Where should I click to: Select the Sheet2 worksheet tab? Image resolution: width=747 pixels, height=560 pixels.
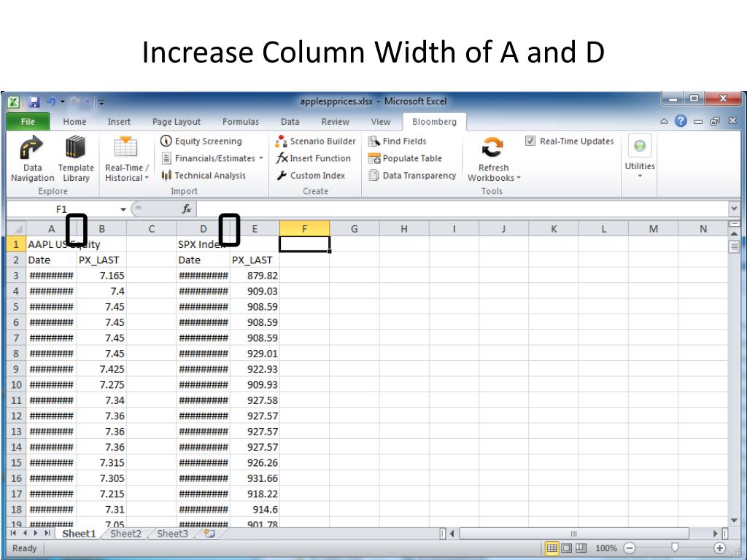pyautogui.click(x=125, y=533)
